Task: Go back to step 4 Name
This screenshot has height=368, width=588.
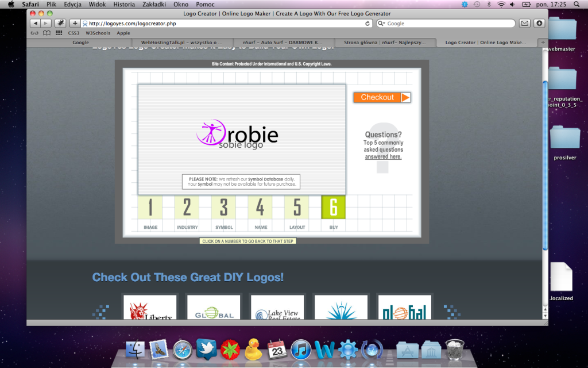Action: pos(260,207)
